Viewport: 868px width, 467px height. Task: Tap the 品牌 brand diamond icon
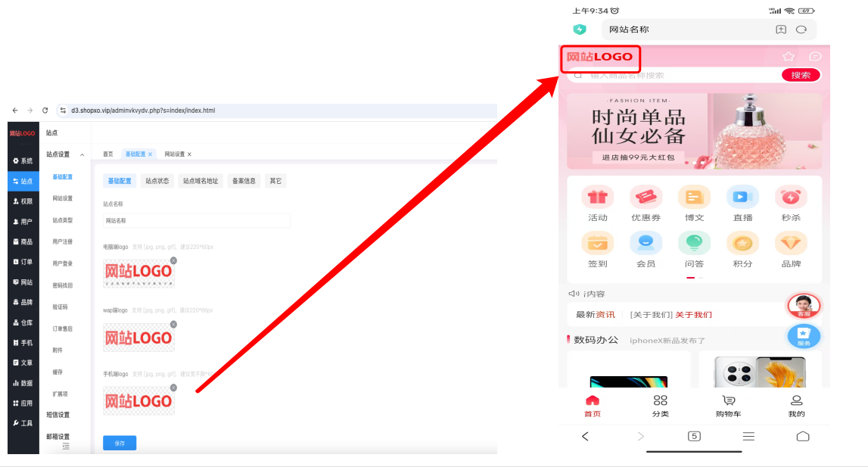(791, 243)
